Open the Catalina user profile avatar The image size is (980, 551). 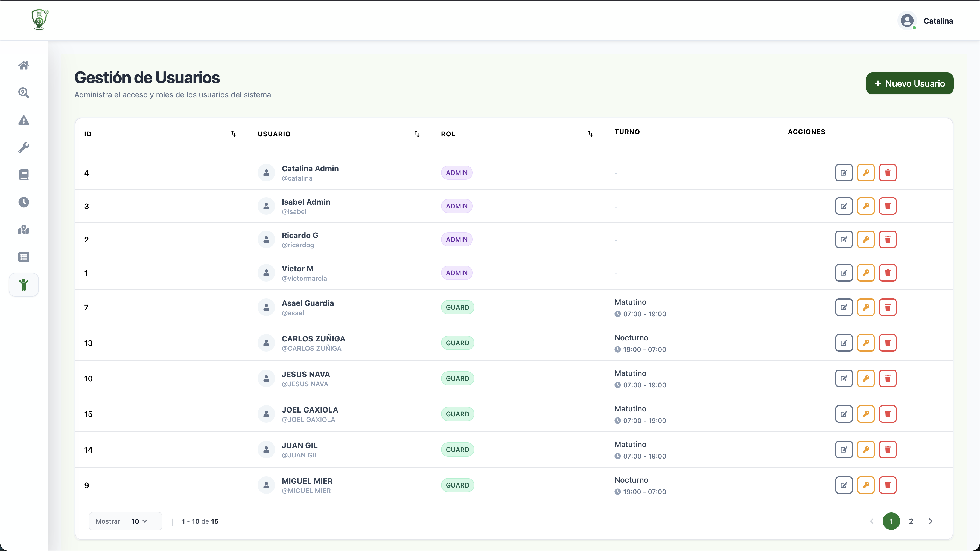[907, 21]
